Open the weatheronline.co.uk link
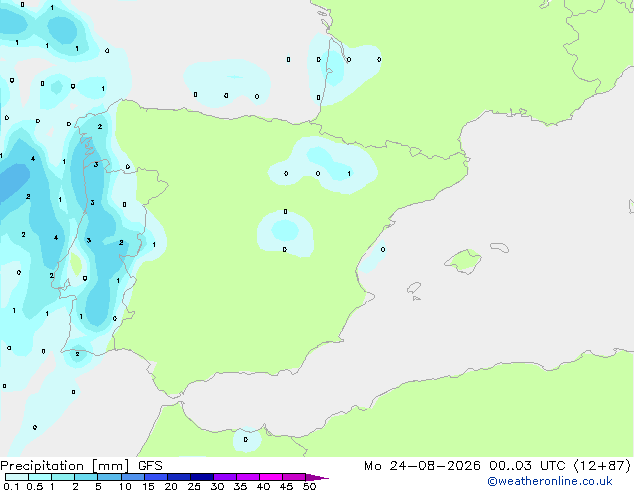Image resolution: width=634 pixels, height=490 pixels. pyautogui.click(x=550, y=481)
